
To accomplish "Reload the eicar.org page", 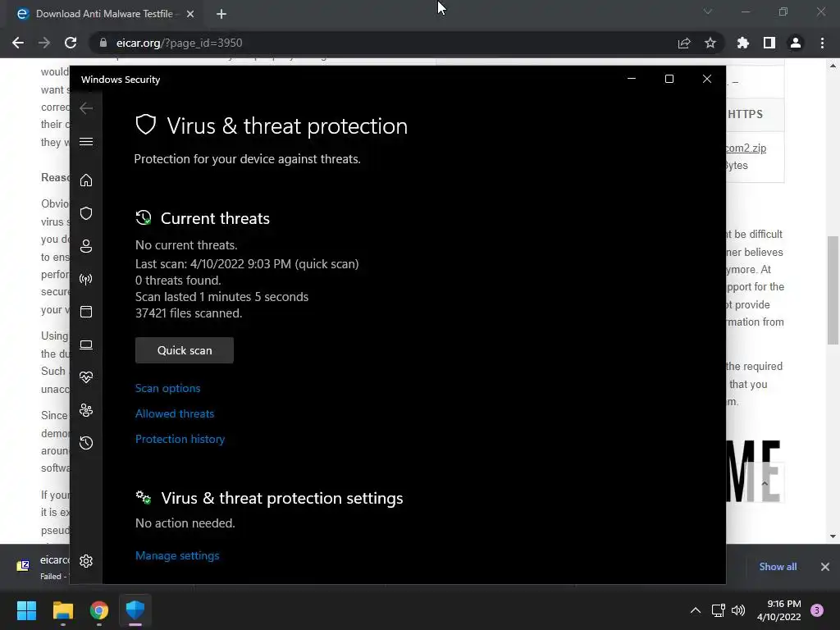I will 71,43.
